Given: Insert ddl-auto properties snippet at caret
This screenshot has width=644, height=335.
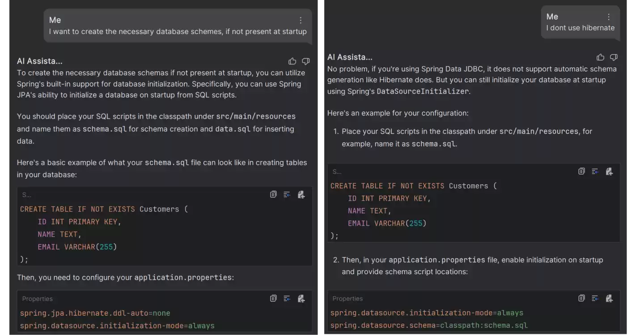Looking at the screenshot, I should coord(287,298).
